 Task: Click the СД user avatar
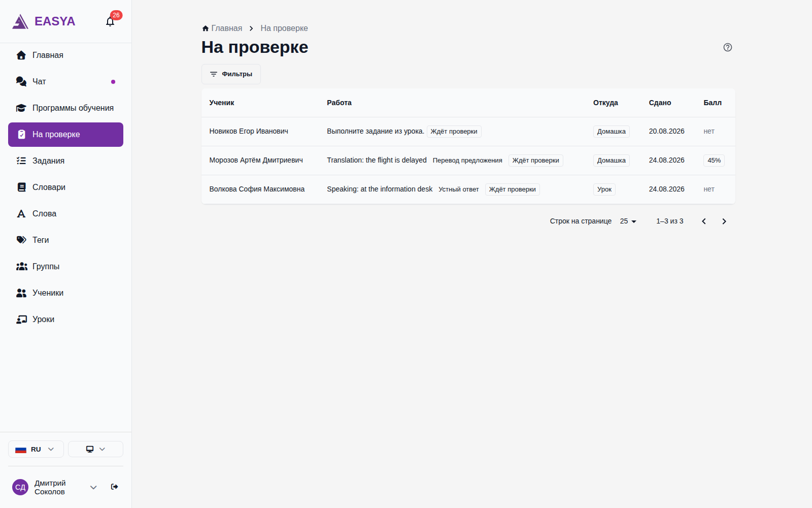20,487
